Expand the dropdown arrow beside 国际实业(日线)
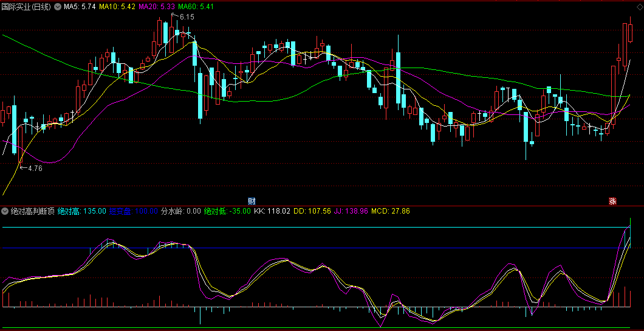 pyautogui.click(x=58, y=7)
